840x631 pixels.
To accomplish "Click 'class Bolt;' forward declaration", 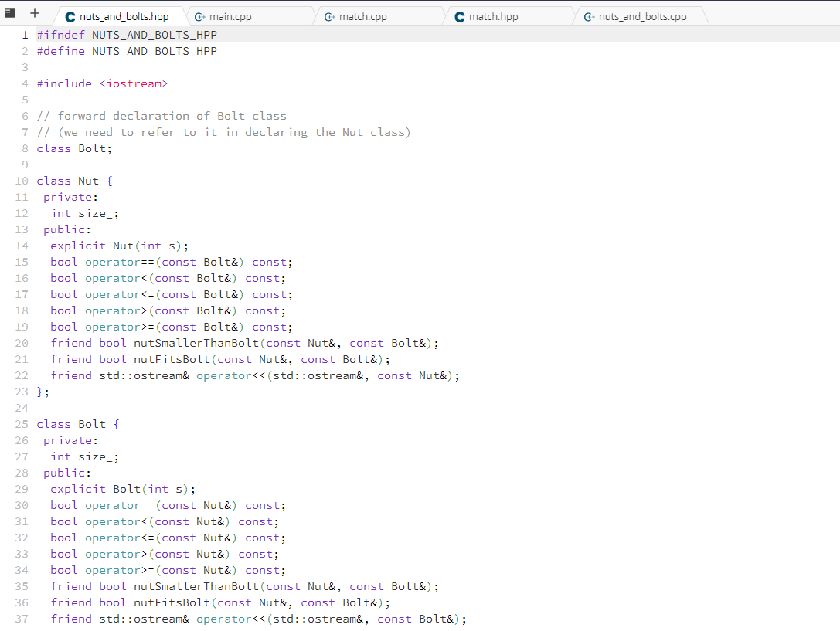I will coord(74,149).
